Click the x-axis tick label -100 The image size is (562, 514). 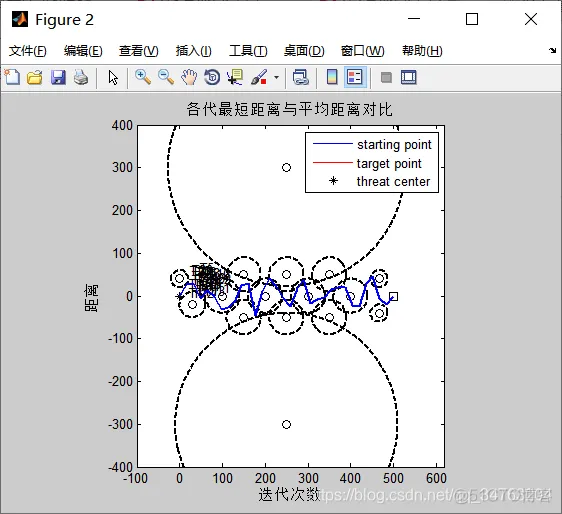[x=135, y=478]
